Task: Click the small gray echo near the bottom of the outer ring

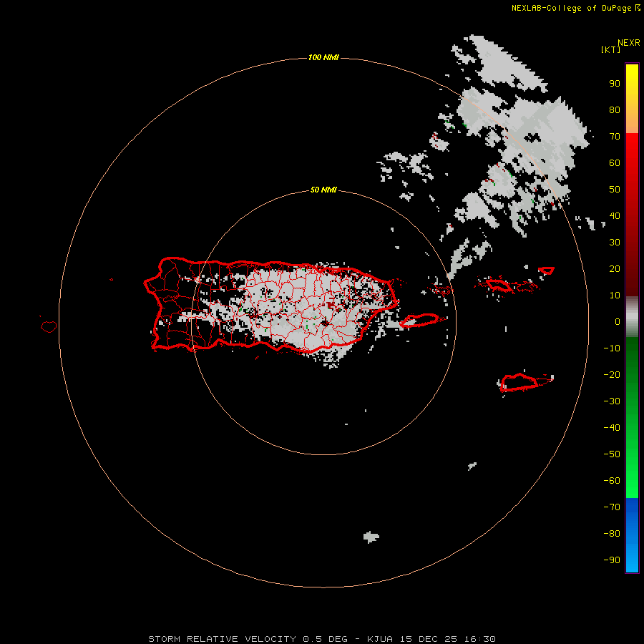Action: pyautogui.click(x=371, y=537)
